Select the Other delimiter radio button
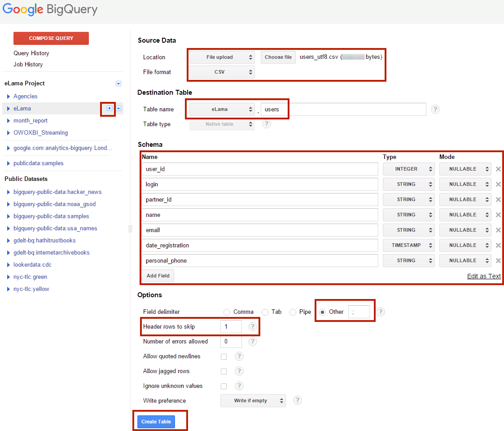Image resolution: width=504 pixels, height=431 pixels. 322,312
